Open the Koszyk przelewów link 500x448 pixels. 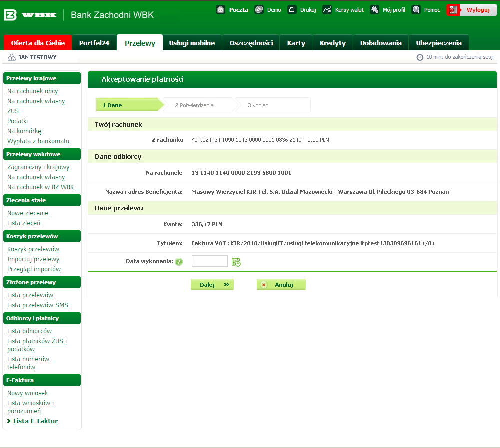33,249
